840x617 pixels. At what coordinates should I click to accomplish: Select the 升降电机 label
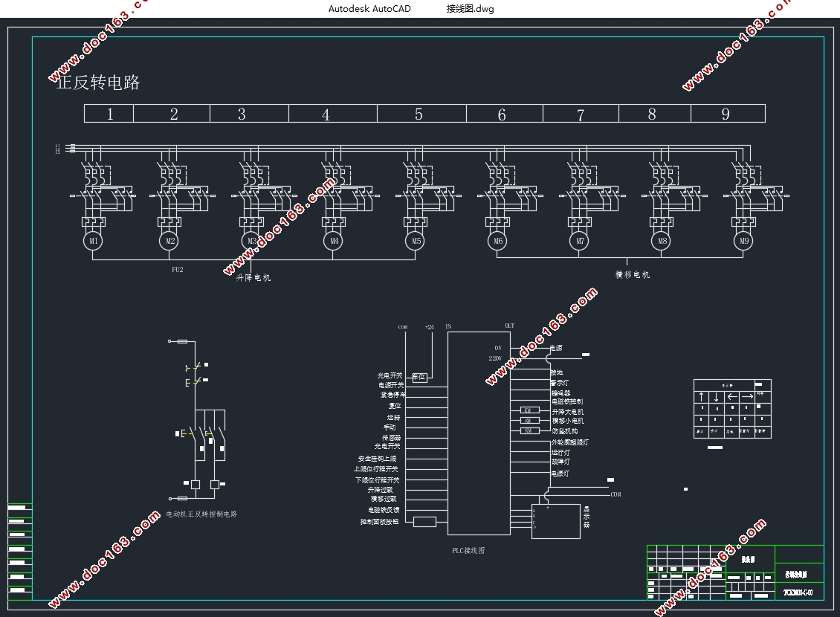tap(253, 278)
